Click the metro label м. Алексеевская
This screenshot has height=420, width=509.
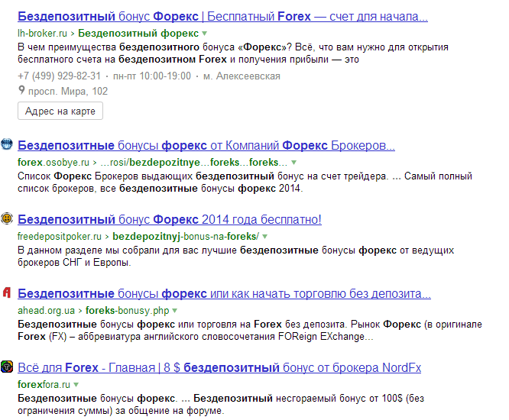[242, 76]
